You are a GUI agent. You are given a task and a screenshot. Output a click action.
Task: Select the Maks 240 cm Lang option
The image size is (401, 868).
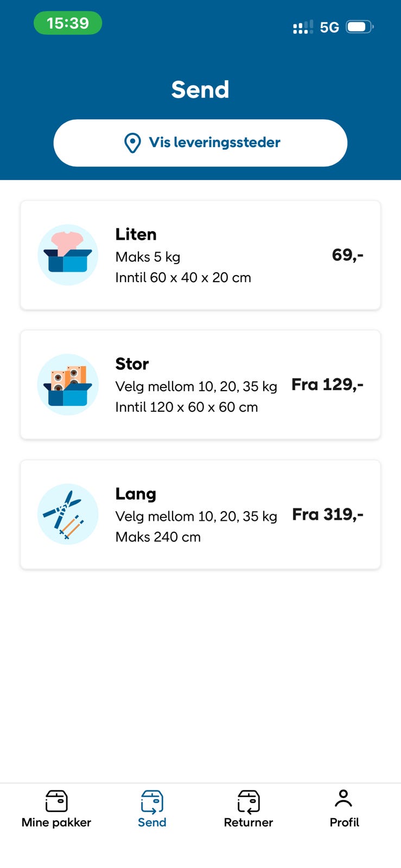158,537
